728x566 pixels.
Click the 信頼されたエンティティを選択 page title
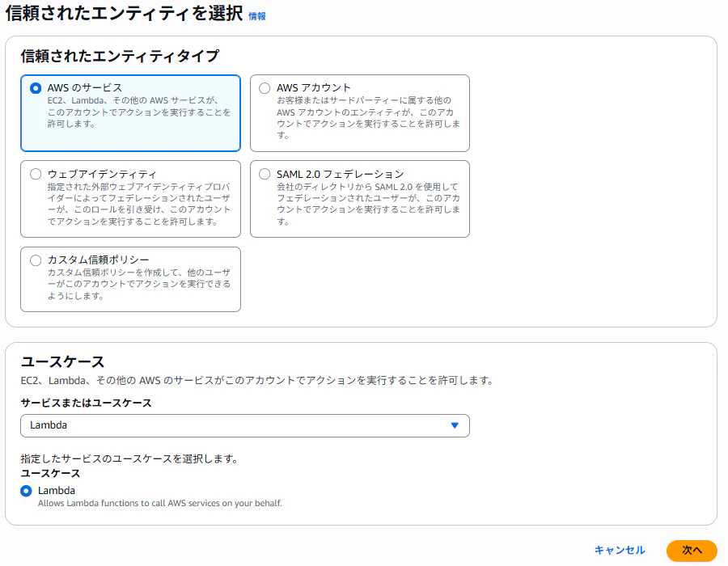[124, 14]
